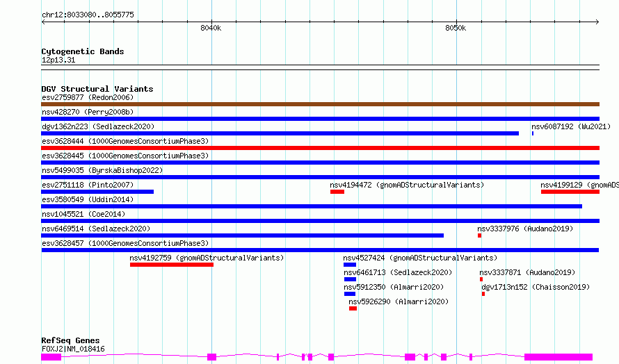Click the first FOXJ2 exon block at left
Screen dimensions: 619x364
(x=51, y=357)
